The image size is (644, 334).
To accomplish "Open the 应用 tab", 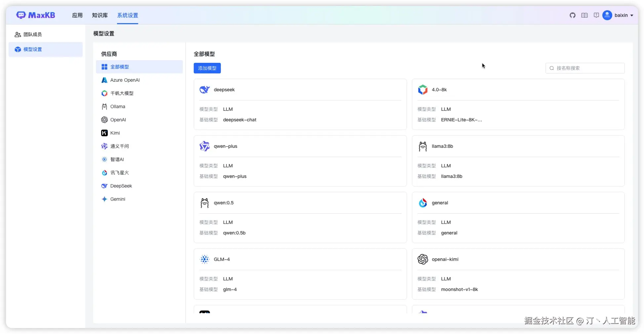I will [77, 15].
